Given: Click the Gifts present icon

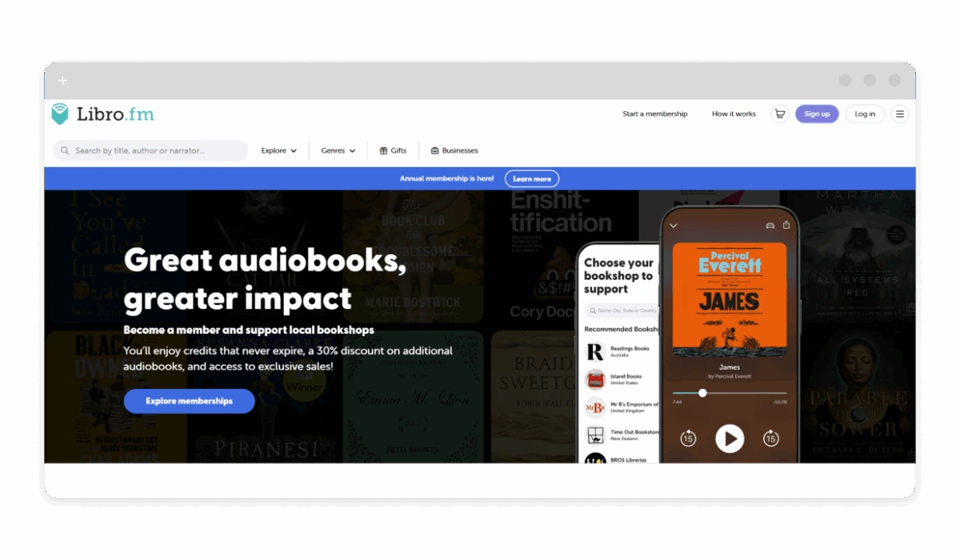Looking at the screenshot, I should 383,150.
